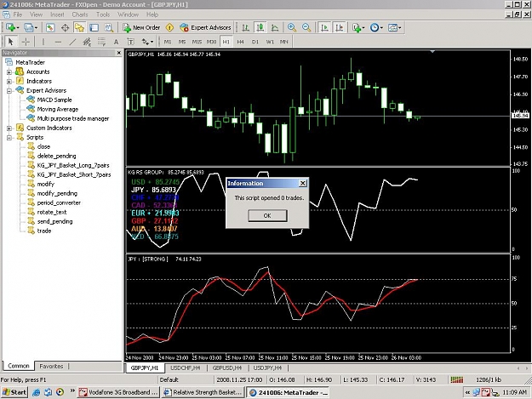The height and width of the screenshot is (399, 532).
Task: Select the crosshair tool
Action: click(x=26, y=42)
